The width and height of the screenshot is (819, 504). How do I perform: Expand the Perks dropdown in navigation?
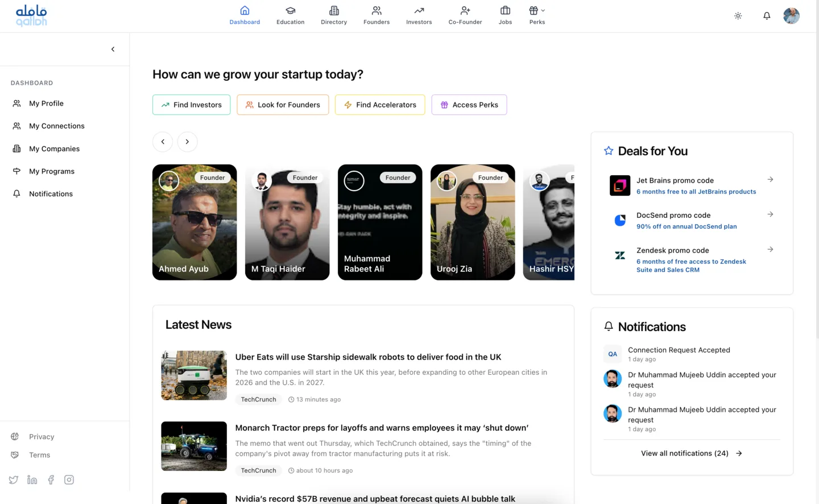pyautogui.click(x=537, y=15)
